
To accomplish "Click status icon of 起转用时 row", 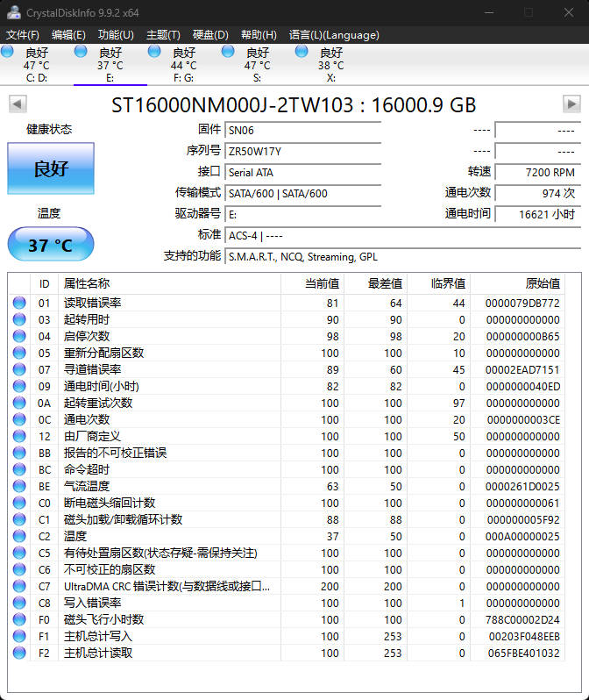I will [x=19, y=319].
